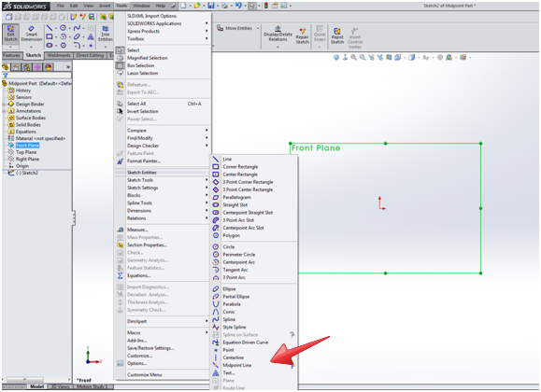This screenshot has height=392, width=541.
Task: Switch to Weldments tab
Action: tap(59, 55)
